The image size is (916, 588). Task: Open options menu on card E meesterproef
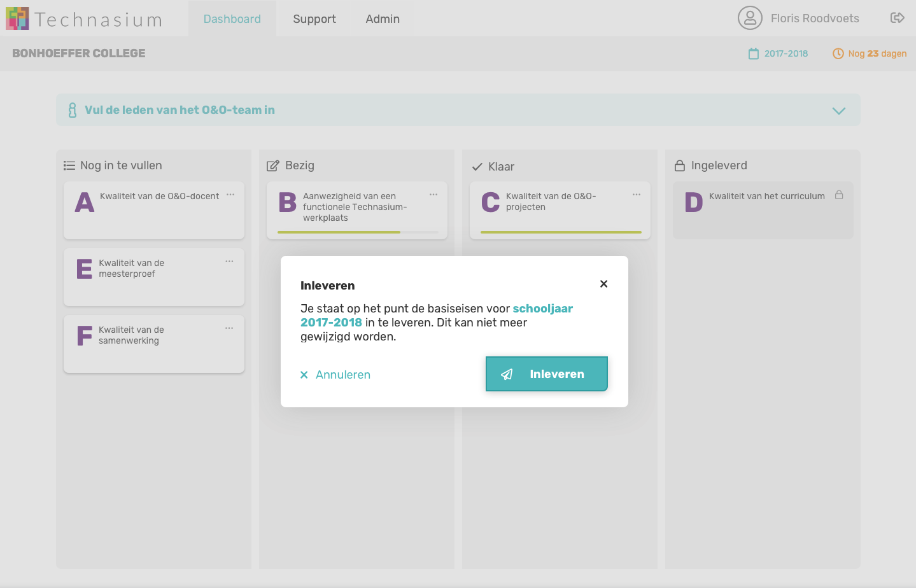(x=229, y=262)
